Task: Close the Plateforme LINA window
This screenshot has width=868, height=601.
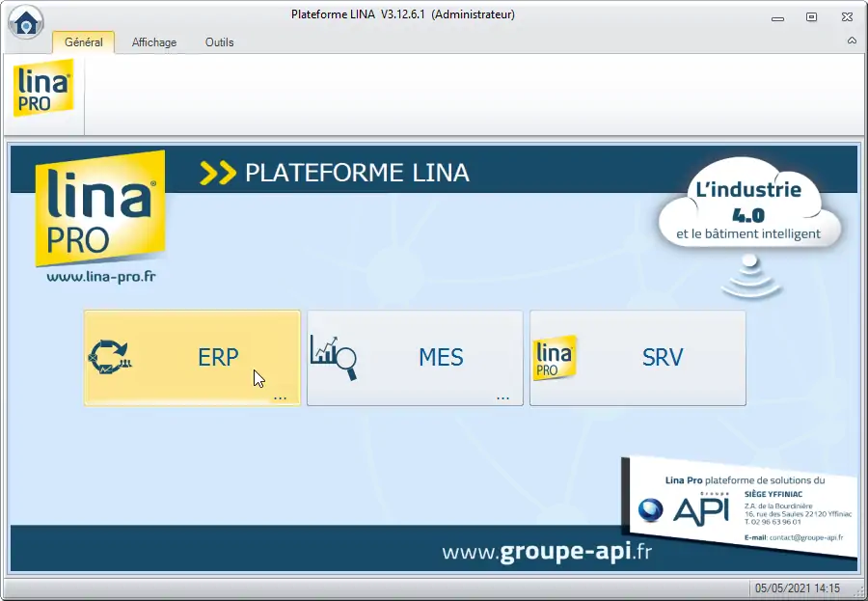Action: click(847, 17)
